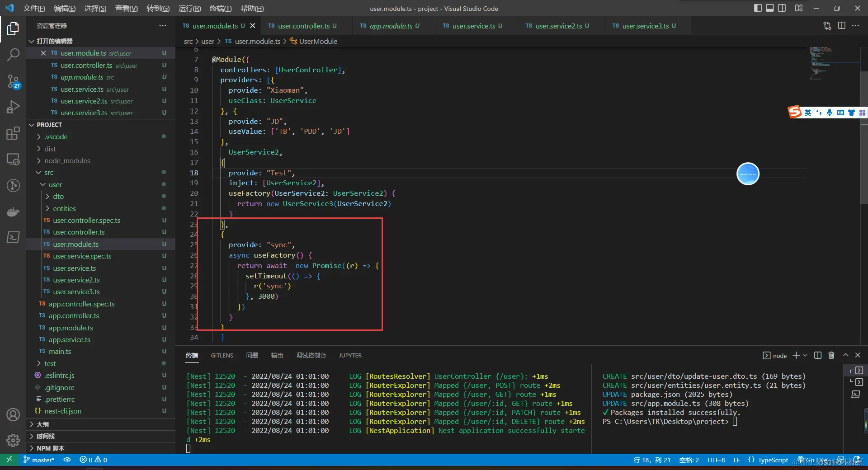
Task: Click the master* branch status button
Action: [39, 460]
